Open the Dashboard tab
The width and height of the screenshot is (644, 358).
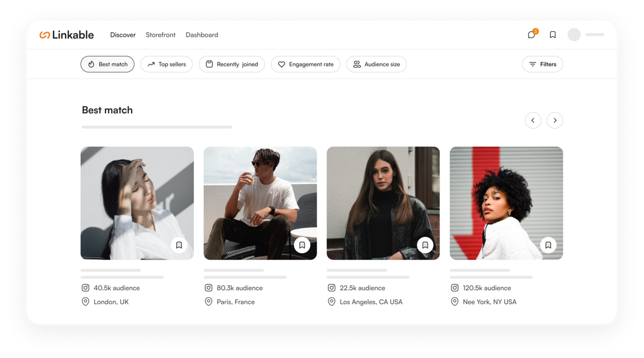[202, 35]
